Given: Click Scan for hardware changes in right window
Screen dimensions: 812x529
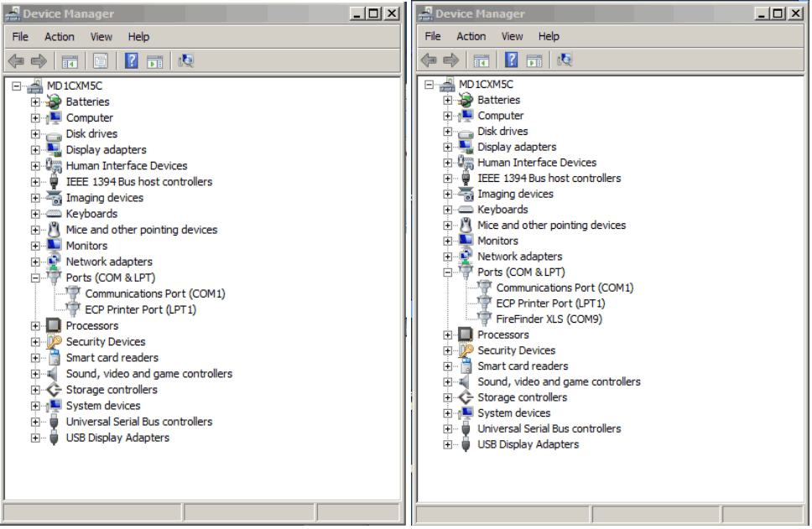Looking at the screenshot, I should point(565,60).
